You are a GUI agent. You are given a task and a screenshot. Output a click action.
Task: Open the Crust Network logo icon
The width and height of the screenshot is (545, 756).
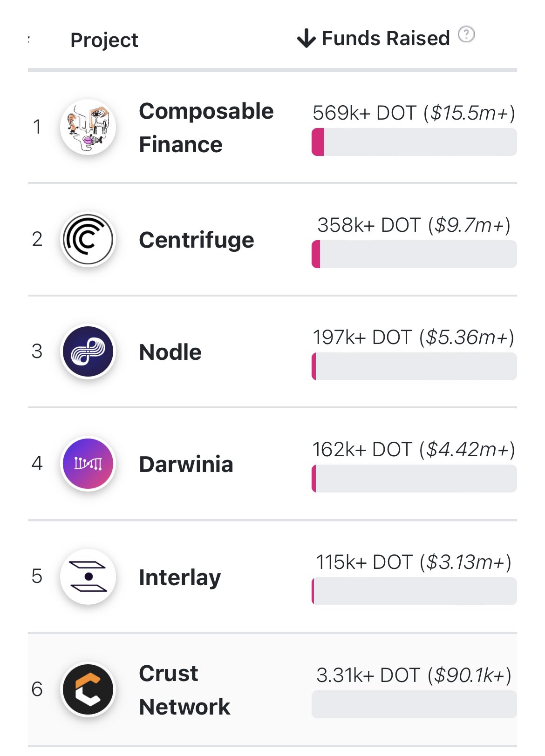click(88, 689)
